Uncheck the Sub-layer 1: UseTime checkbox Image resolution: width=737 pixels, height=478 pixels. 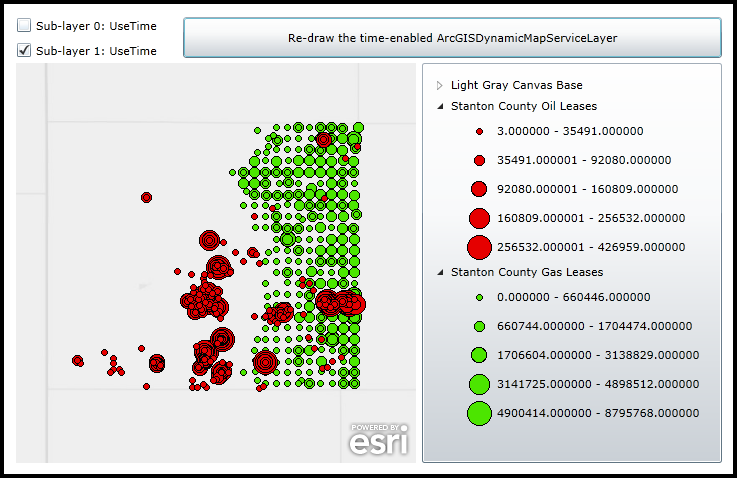(x=24, y=50)
